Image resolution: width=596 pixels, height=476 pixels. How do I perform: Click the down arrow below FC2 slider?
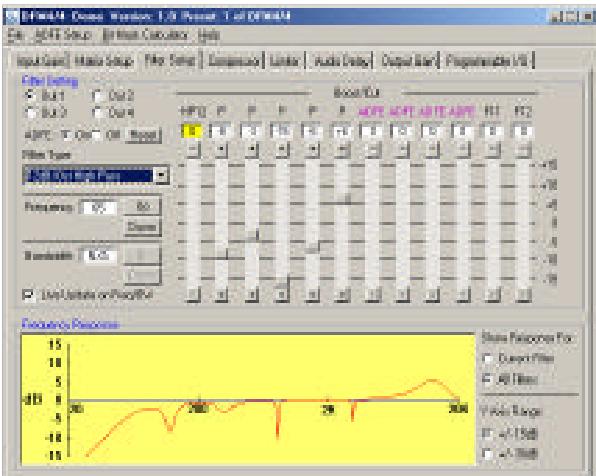tap(523, 295)
